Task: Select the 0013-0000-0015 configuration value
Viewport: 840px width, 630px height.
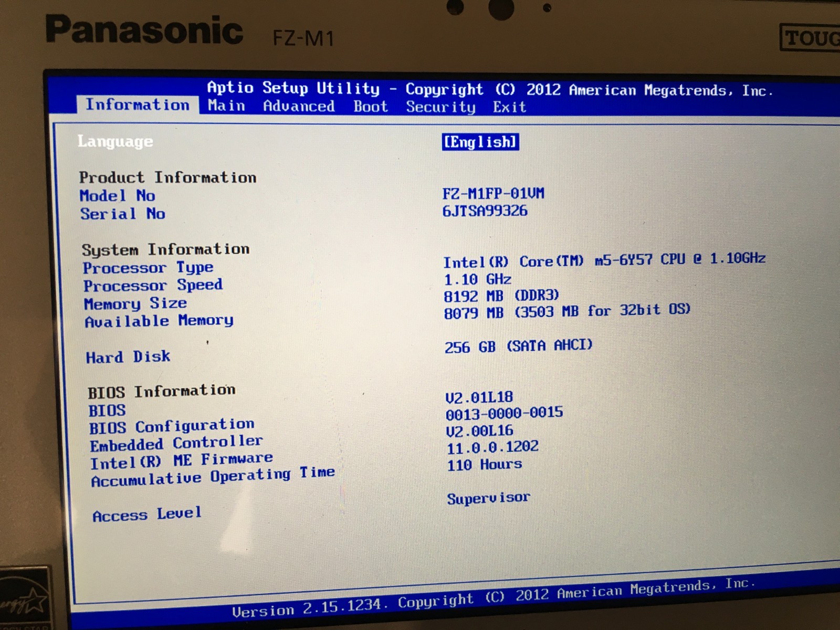Action: (505, 414)
